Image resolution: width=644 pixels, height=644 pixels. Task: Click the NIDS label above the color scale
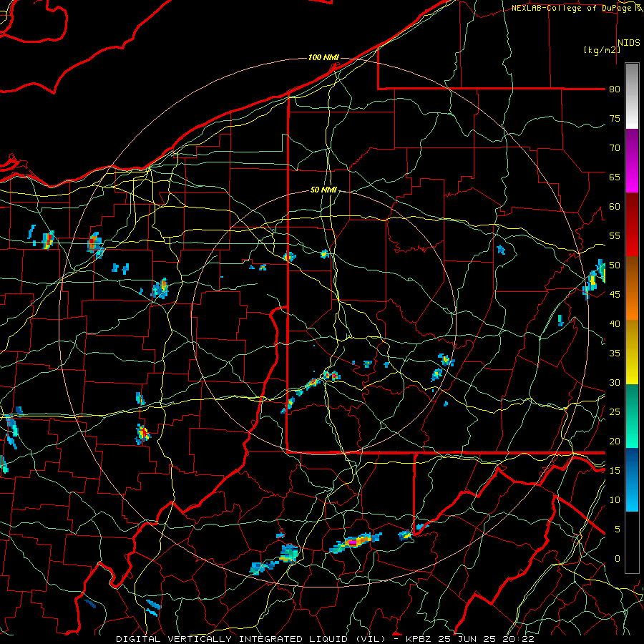click(x=629, y=43)
